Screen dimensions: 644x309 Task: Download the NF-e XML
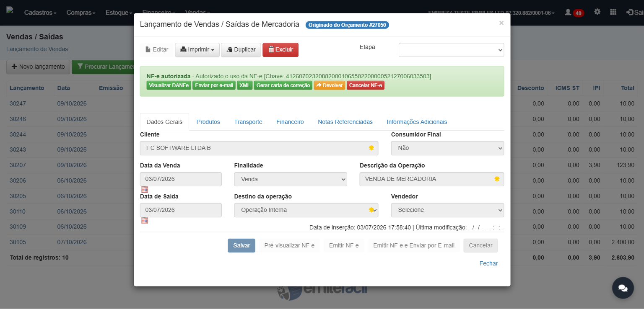(x=244, y=85)
